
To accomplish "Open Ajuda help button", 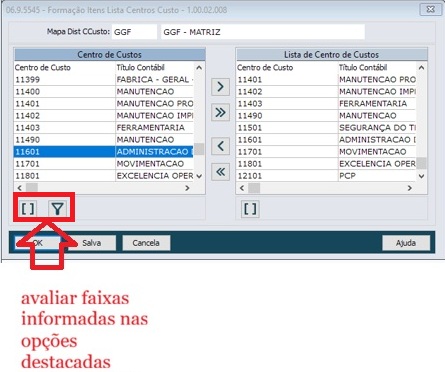I will pyautogui.click(x=406, y=243).
